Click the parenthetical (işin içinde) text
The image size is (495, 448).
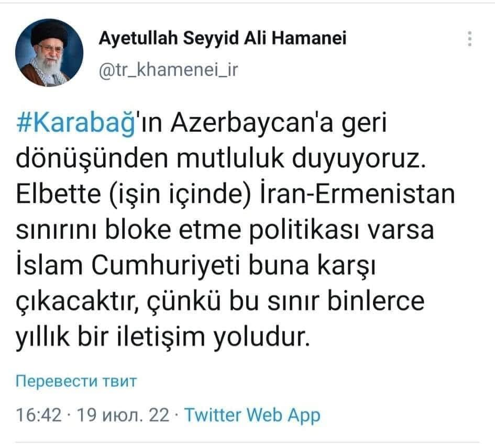[180, 194]
